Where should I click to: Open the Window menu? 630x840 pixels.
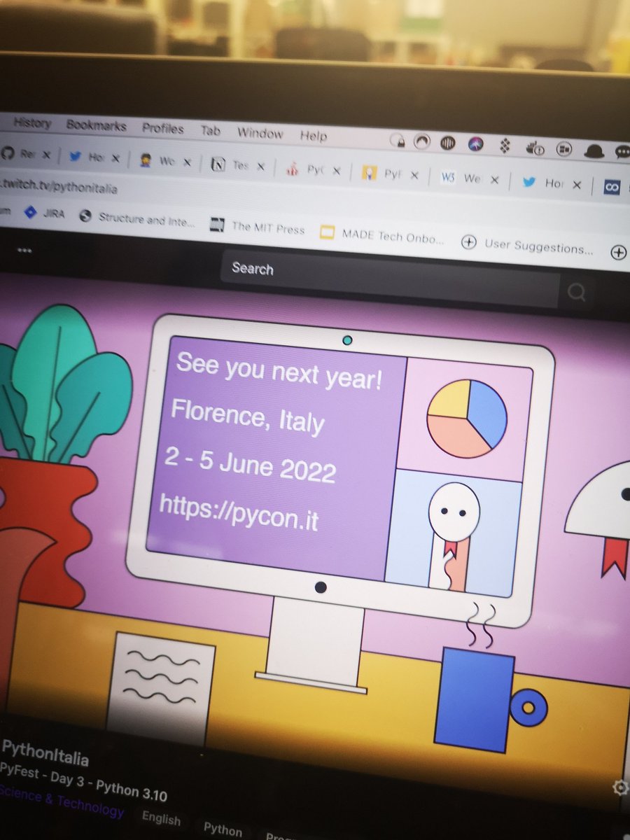pyautogui.click(x=260, y=133)
